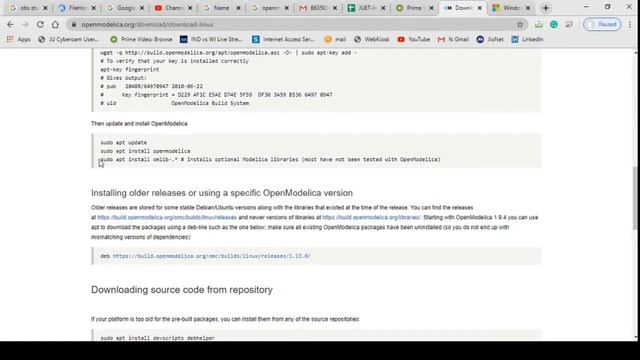Open the Internet Access Ser... bookmark
Image resolution: width=640 pixels, height=360 pixels.
[283, 39]
